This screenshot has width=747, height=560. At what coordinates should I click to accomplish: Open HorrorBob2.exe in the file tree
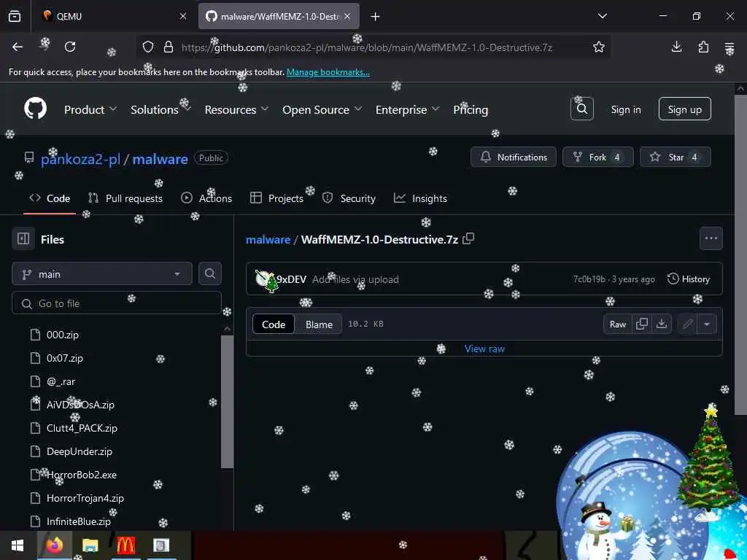[x=82, y=475]
